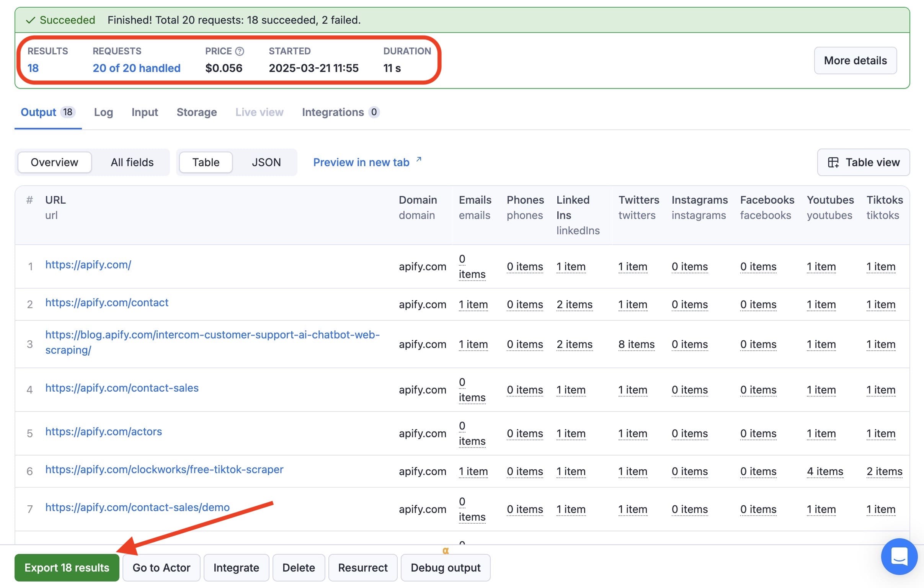Switch to the Log tab
This screenshot has width=924, height=588.
[x=103, y=112]
